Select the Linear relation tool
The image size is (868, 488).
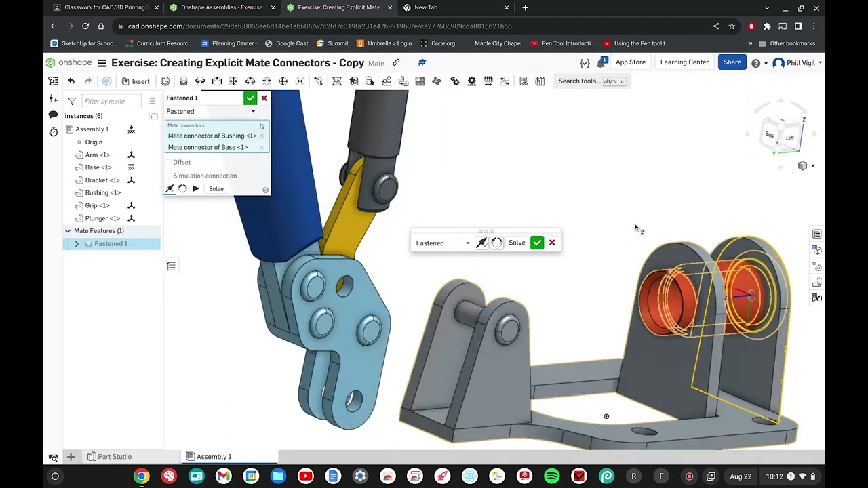505,81
